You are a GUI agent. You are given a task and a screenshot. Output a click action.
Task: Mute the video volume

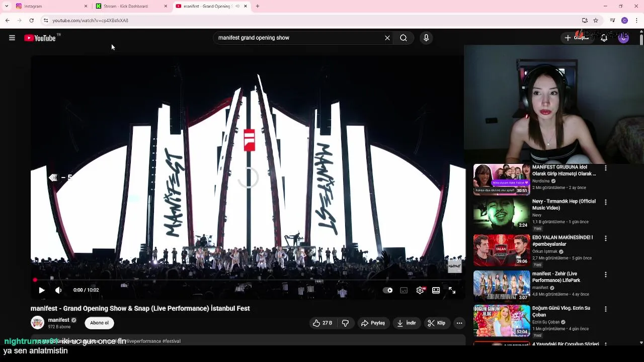click(x=58, y=290)
